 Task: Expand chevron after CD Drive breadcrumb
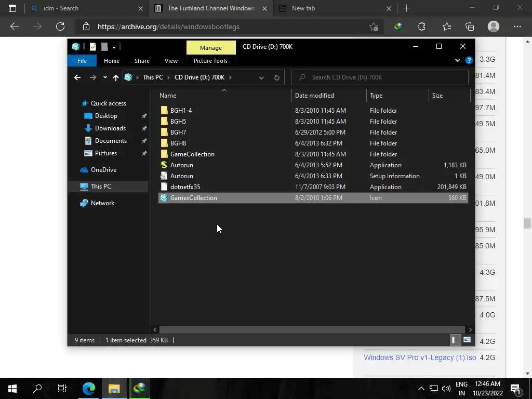click(x=230, y=77)
